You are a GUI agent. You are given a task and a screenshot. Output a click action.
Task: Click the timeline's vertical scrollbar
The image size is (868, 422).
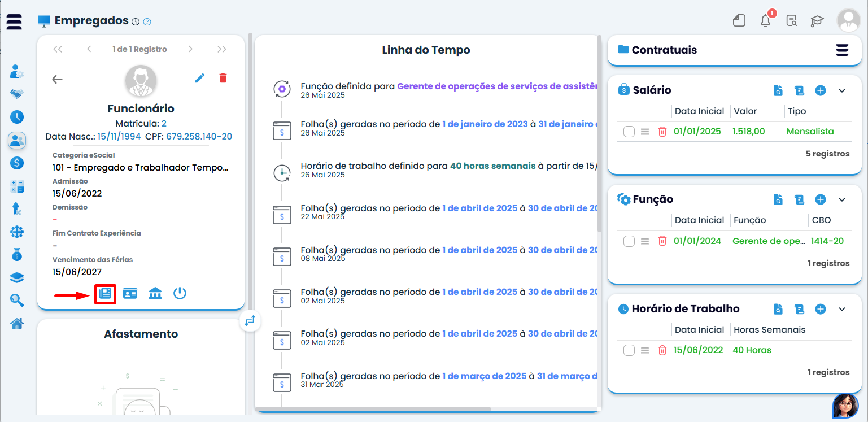tap(600, 133)
